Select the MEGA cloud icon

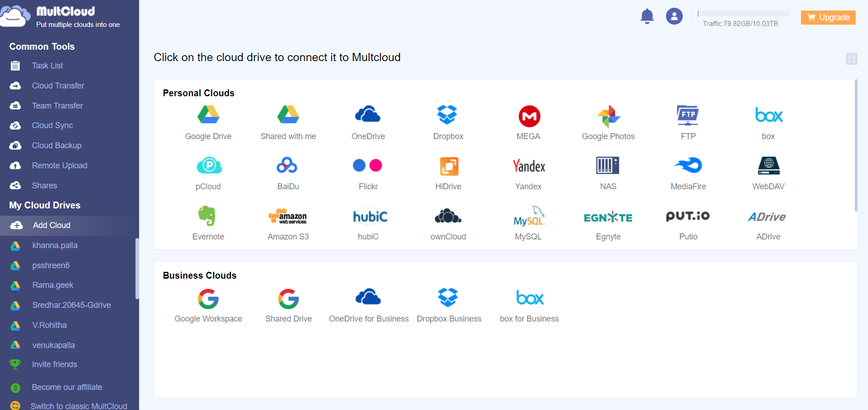[529, 116]
